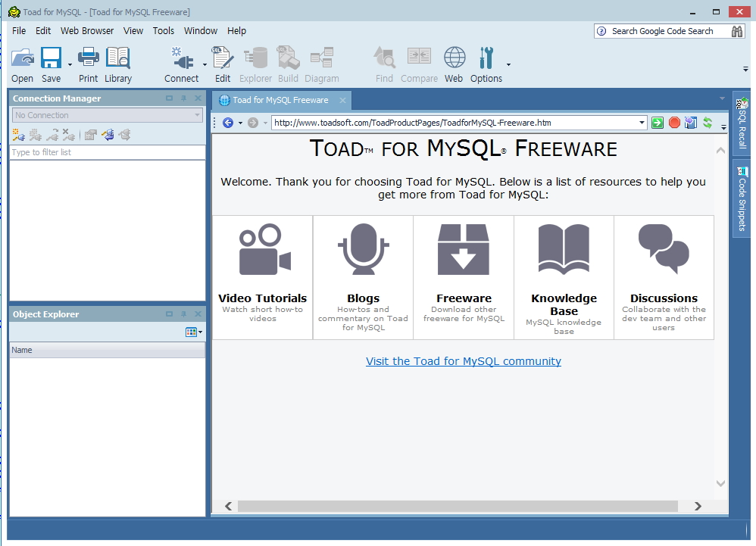Pin the Object Explorer panel

tap(183, 314)
